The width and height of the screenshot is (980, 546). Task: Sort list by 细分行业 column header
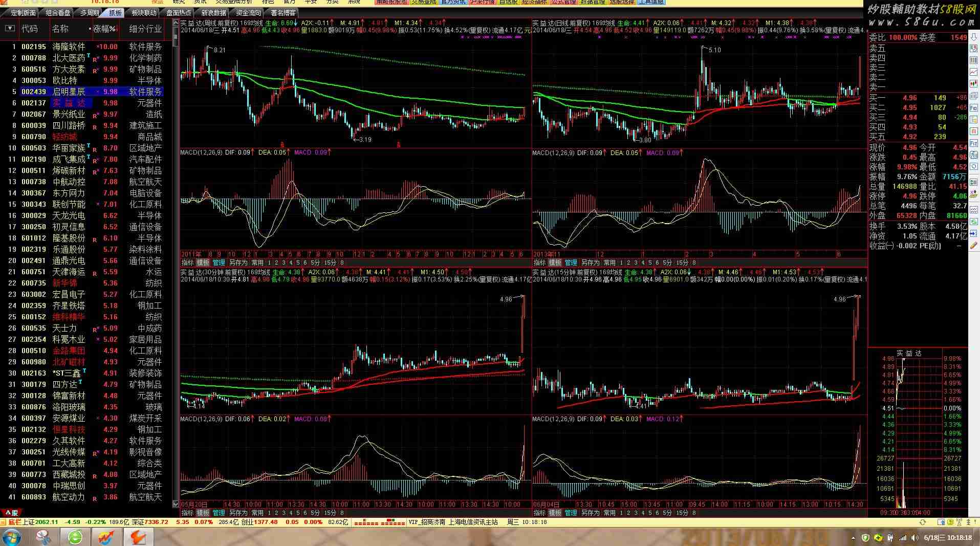click(145, 29)
